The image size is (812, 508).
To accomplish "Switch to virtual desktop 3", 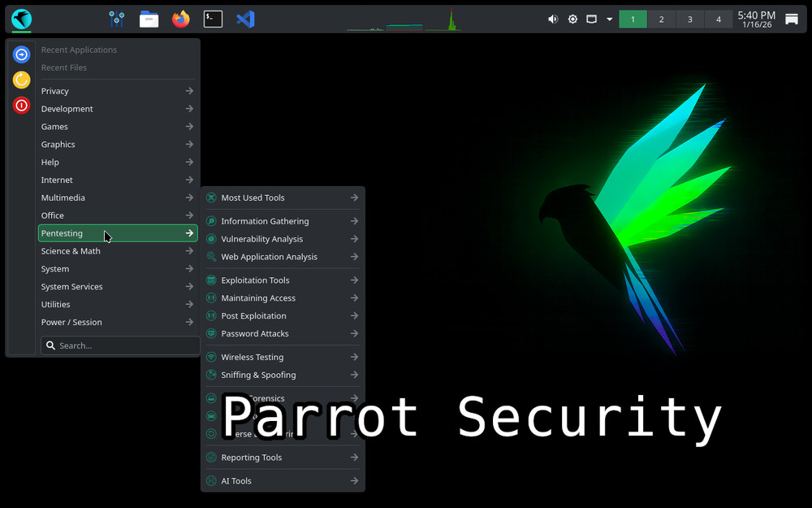I will click(689, 20).
